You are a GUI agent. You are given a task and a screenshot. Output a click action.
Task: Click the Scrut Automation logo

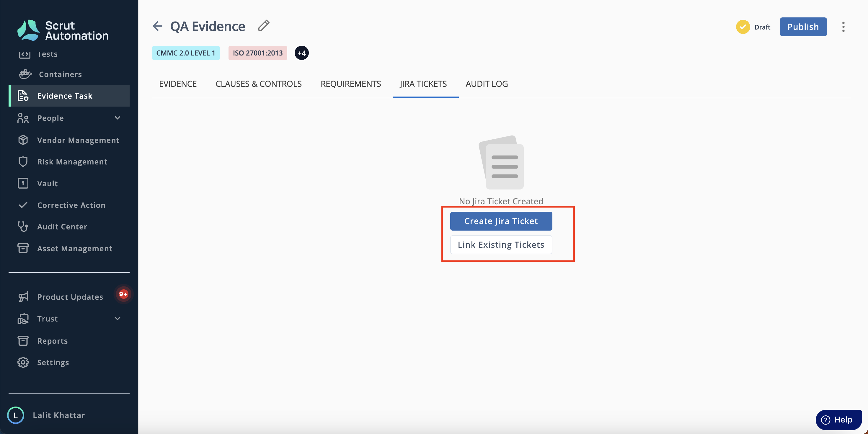(63, 30)
